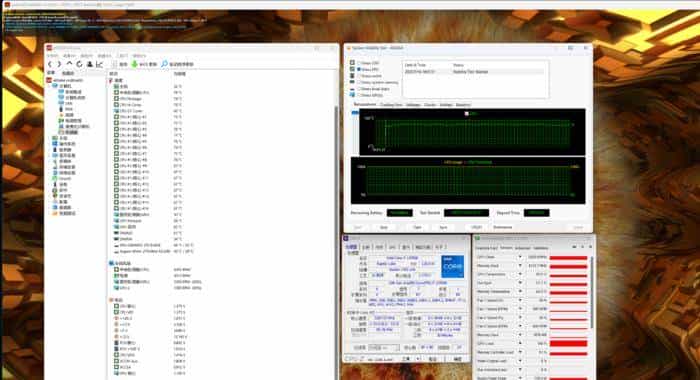Screen dimensions: 700x380
Task: Click the user icon in AIDA64 toolbar
Action: coord(89,64)
